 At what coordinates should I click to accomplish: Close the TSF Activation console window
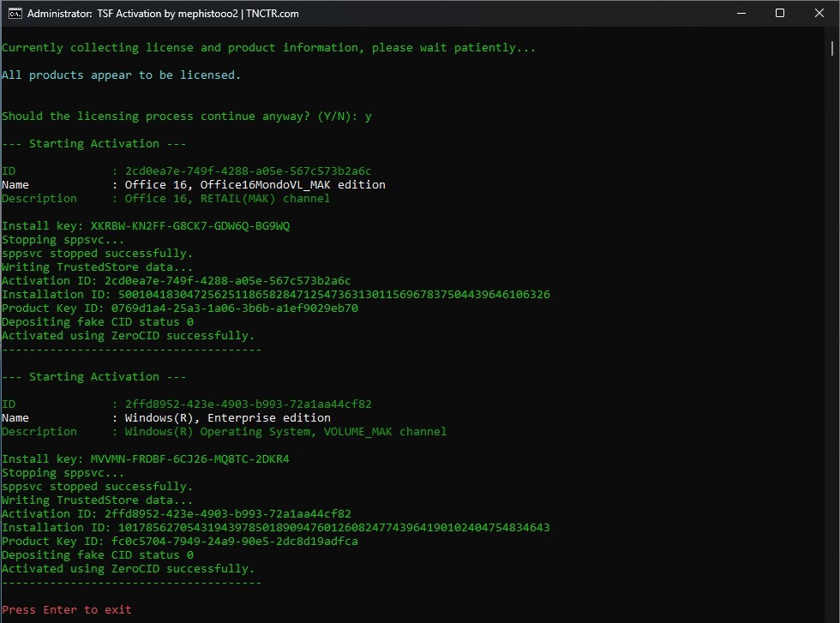819,14
